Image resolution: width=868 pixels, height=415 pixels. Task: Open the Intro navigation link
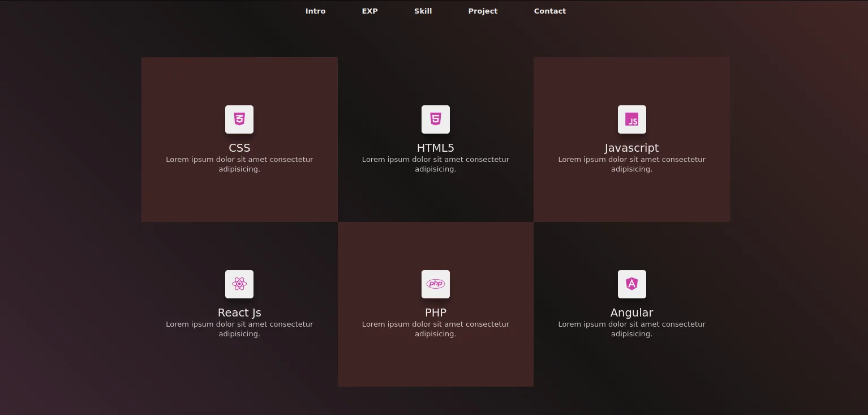pyautogui.click(x=316, y=11)
